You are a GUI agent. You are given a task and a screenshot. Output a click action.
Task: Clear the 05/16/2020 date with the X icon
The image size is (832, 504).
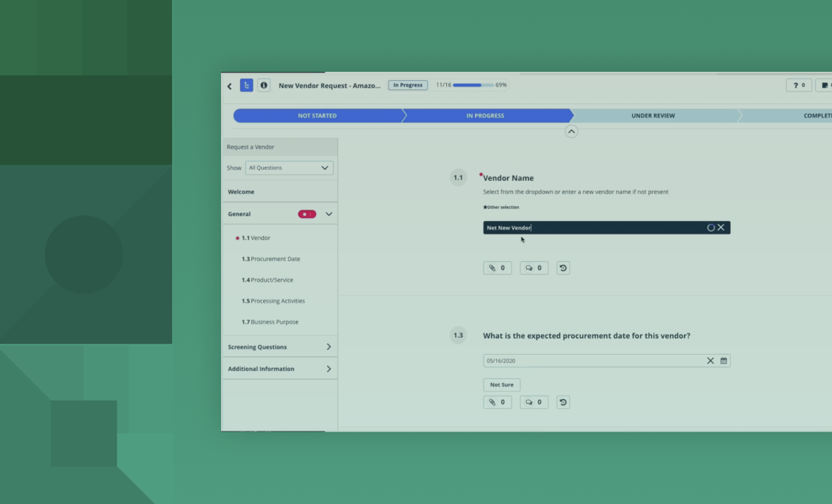(x=710, y=360)
